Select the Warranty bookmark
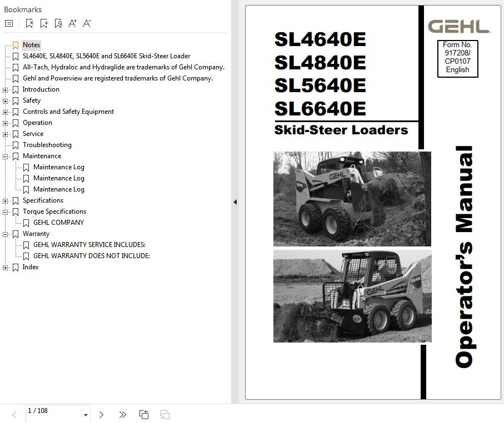Viewport: 504px width, 423px height. click(36, 234)
